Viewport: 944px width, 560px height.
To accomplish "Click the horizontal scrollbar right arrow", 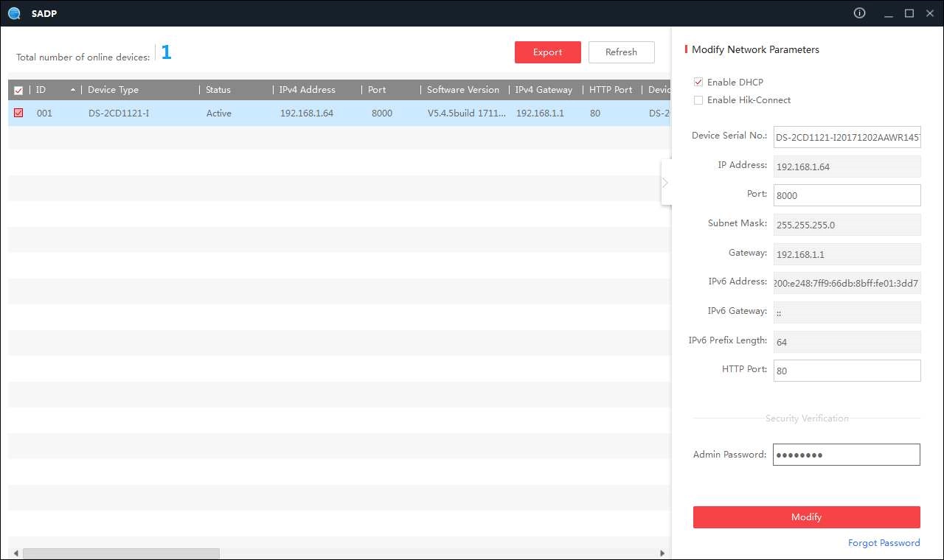I will pos(662,553).
